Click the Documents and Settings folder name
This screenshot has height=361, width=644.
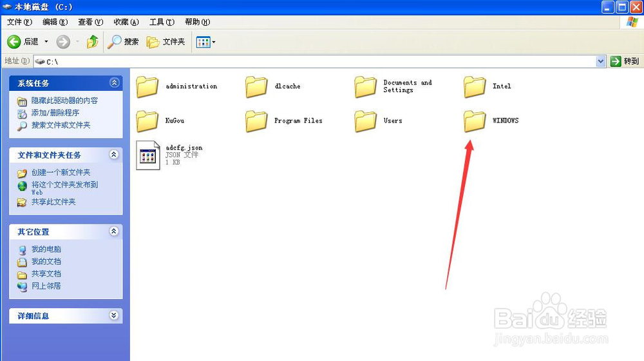(x=408, y=86)
